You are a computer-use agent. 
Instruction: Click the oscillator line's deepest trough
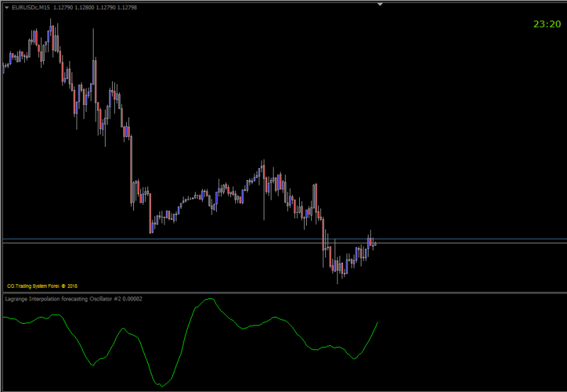point(162,386)
